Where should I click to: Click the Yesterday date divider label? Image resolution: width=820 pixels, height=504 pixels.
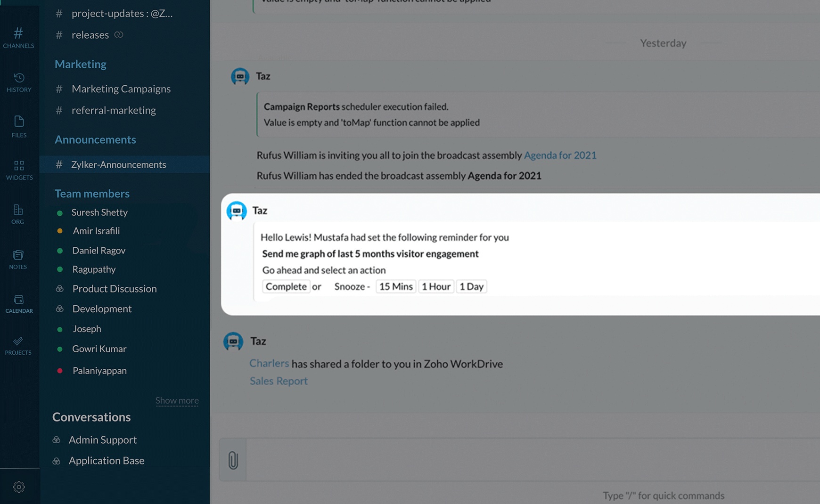click(663, 43)
